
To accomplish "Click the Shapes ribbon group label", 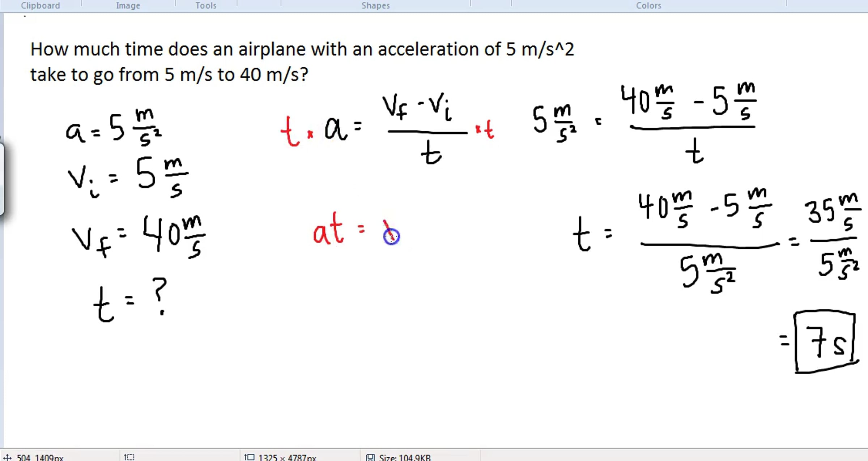I will [x=375, y=5].
